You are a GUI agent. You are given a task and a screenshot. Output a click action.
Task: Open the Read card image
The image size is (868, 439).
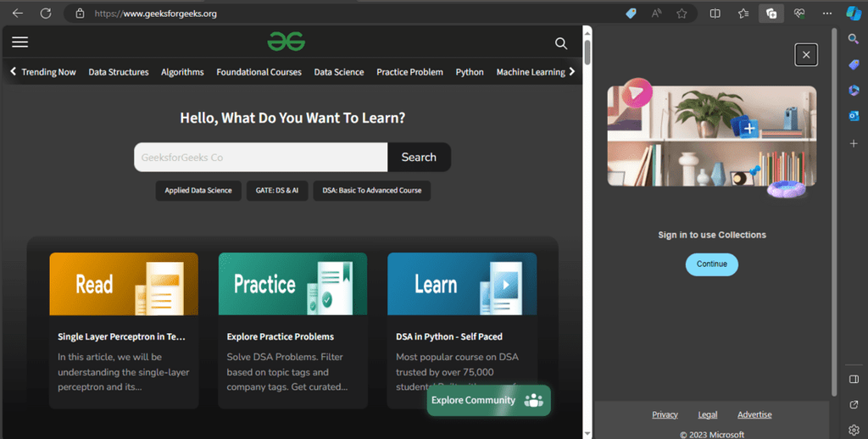pos(124,284)
